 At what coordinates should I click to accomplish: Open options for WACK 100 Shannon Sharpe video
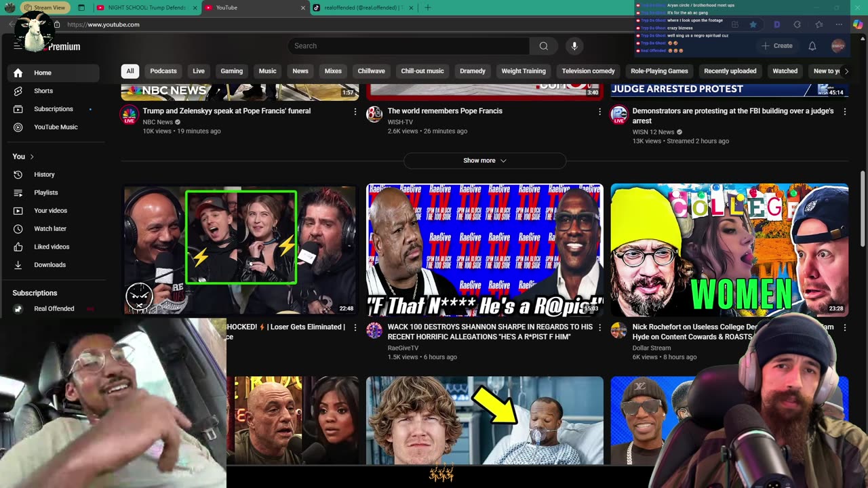click(x=599, y=327)
